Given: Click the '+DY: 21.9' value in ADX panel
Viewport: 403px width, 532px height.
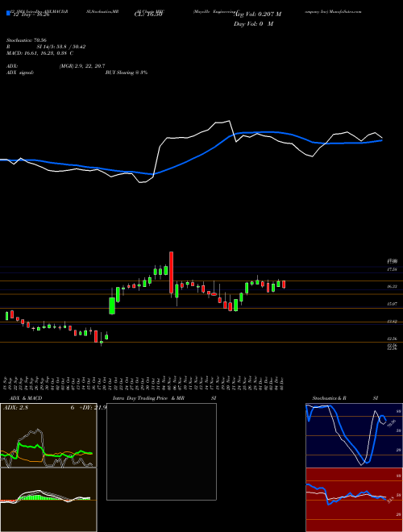Looking at the screenshot, I should [93, 408].
